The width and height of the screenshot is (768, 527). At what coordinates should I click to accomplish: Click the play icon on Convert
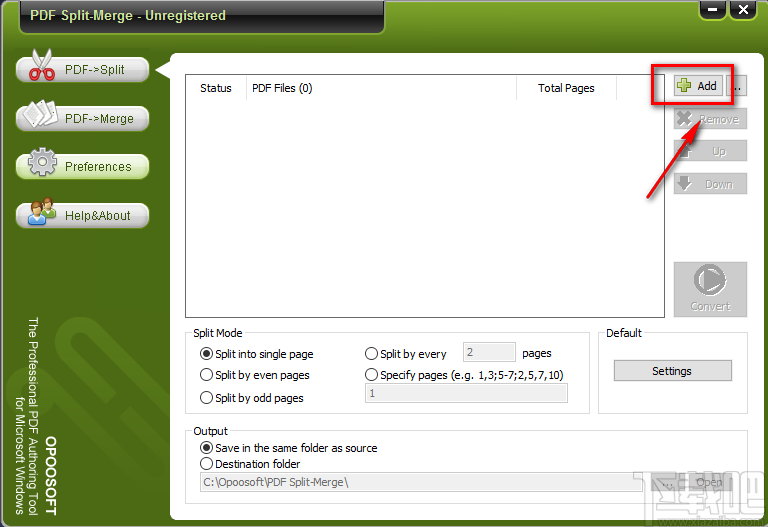coord(710,280)
